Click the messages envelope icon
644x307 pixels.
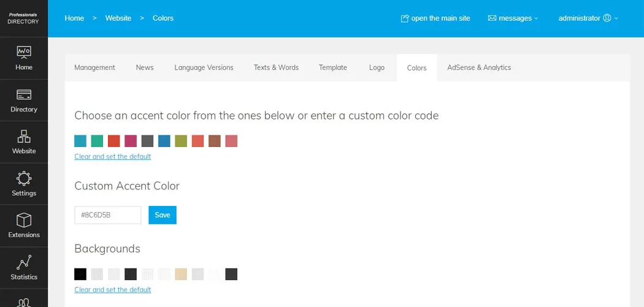click(x=492, y=18)
